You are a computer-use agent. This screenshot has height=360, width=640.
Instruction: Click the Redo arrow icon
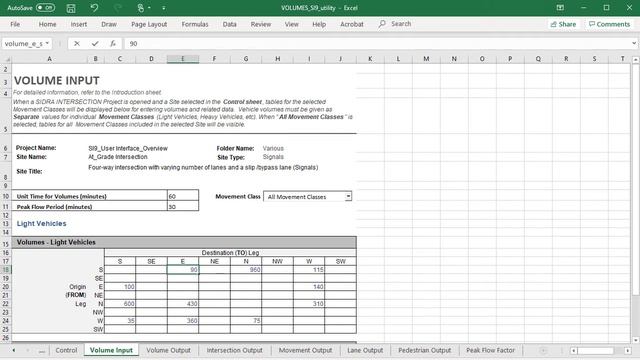pyautogui.click(x=118, y=8)
